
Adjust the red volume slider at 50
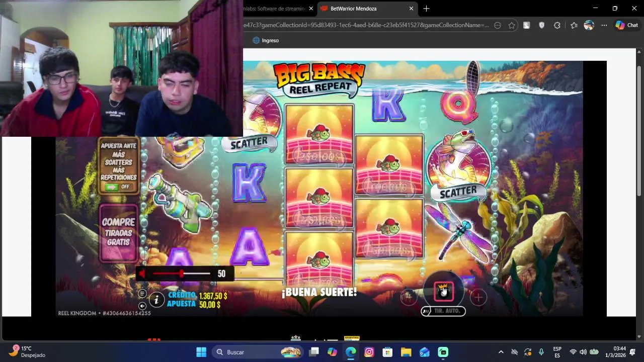[181, 274]
